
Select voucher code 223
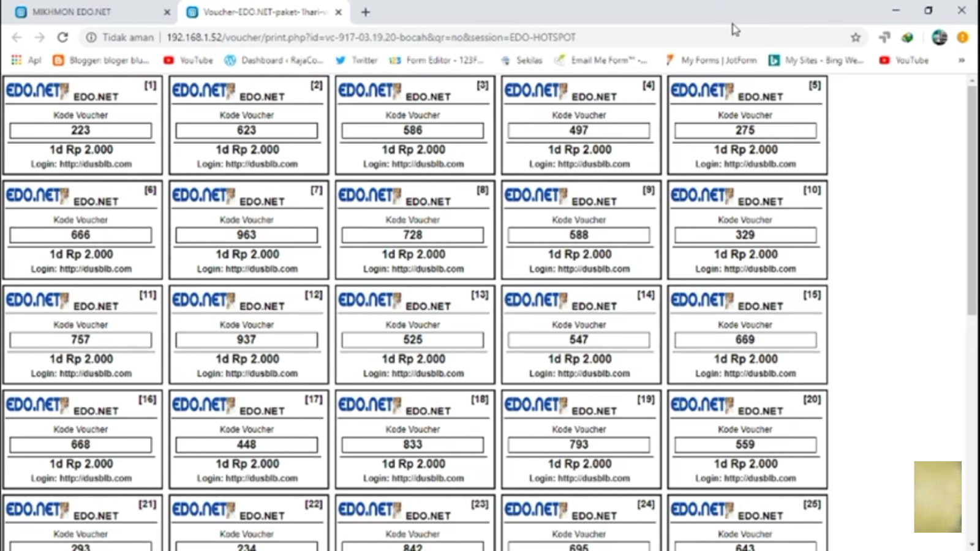pos(80,130)
